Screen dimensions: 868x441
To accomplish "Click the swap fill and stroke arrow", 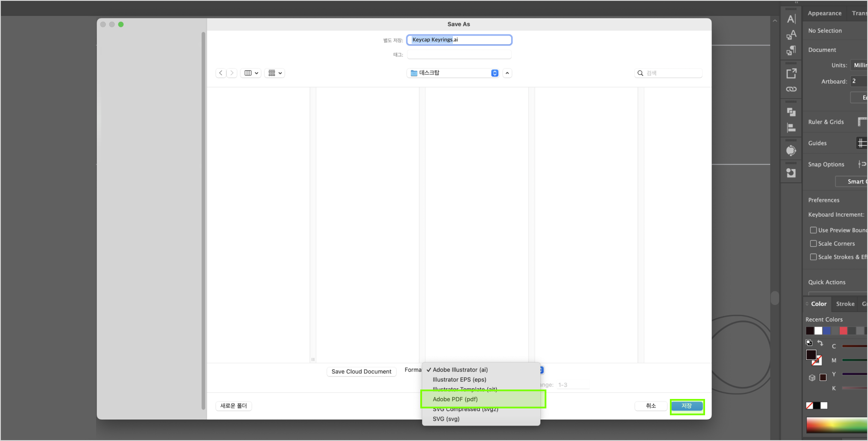I will point(820,343).
